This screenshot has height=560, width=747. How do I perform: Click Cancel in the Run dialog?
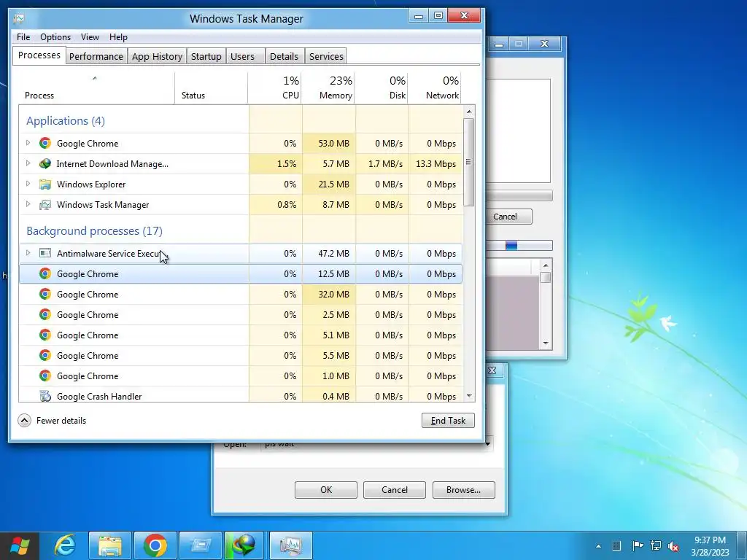tap(395, 490)
